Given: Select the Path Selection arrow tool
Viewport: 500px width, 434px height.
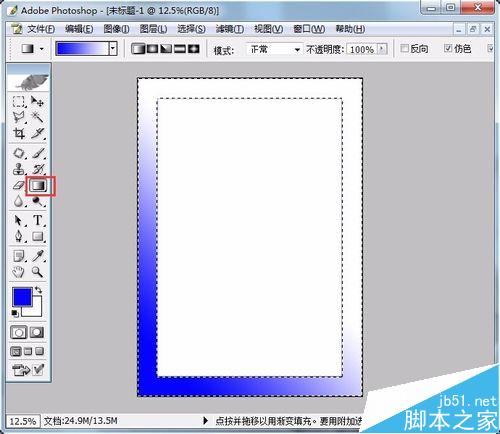Looking at the screenshot, I should tap(19, 221).
